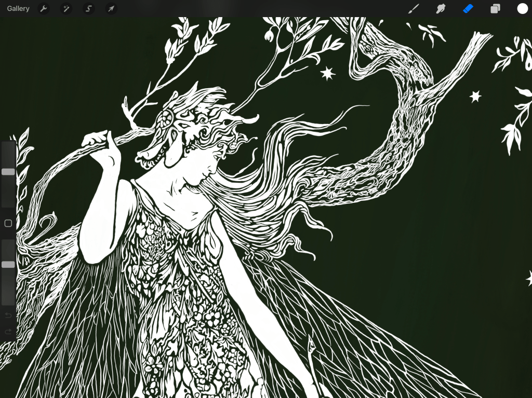The image size is (532, 398).
Task: Tap the highlighted Eraser tool
Action: pos(468,9)
